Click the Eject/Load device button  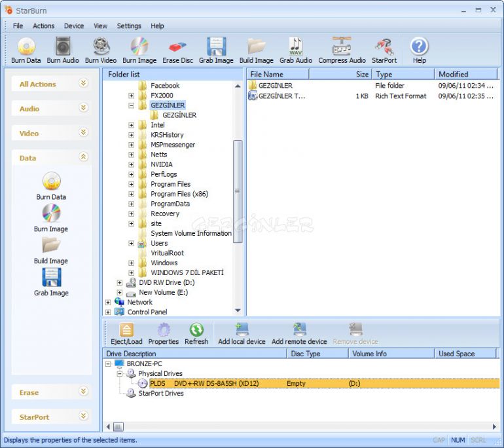point(126,334)
